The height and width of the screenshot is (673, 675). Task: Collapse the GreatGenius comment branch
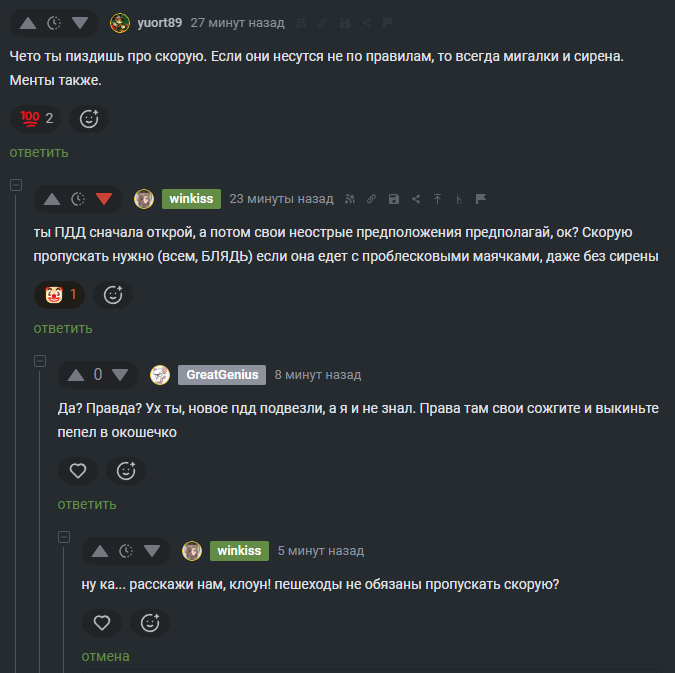pos(40,361)
